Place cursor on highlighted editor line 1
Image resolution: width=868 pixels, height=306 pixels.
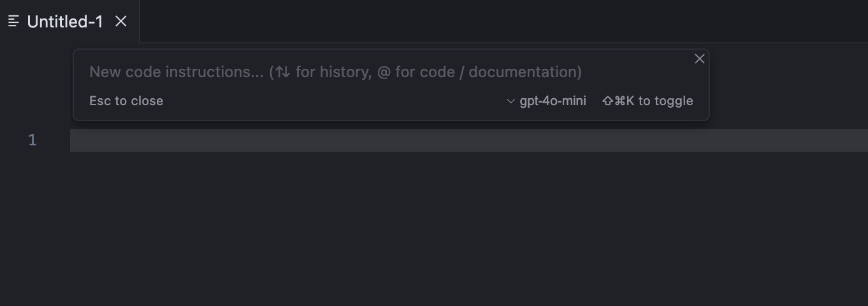[469, 140]
